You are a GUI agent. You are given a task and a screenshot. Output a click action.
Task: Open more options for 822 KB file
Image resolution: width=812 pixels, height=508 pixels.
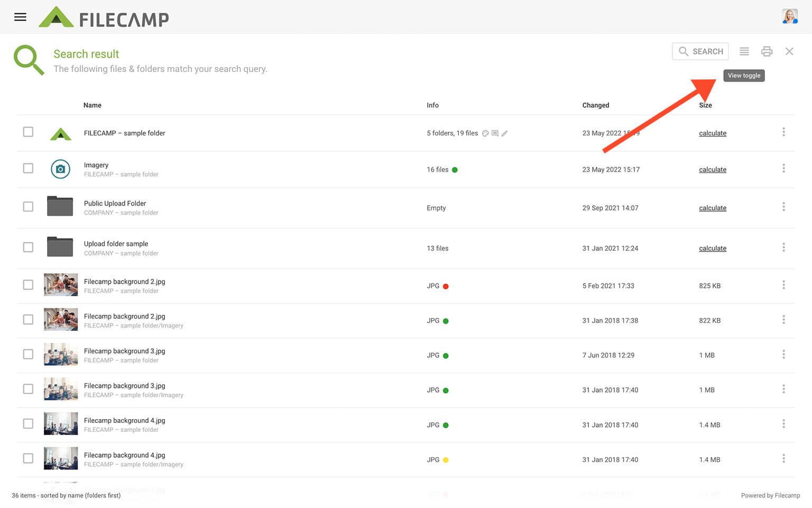coord(783,320)
